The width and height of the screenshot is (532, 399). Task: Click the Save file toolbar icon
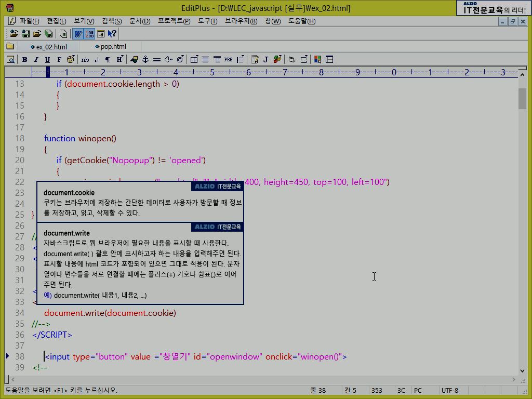[26, 34]
